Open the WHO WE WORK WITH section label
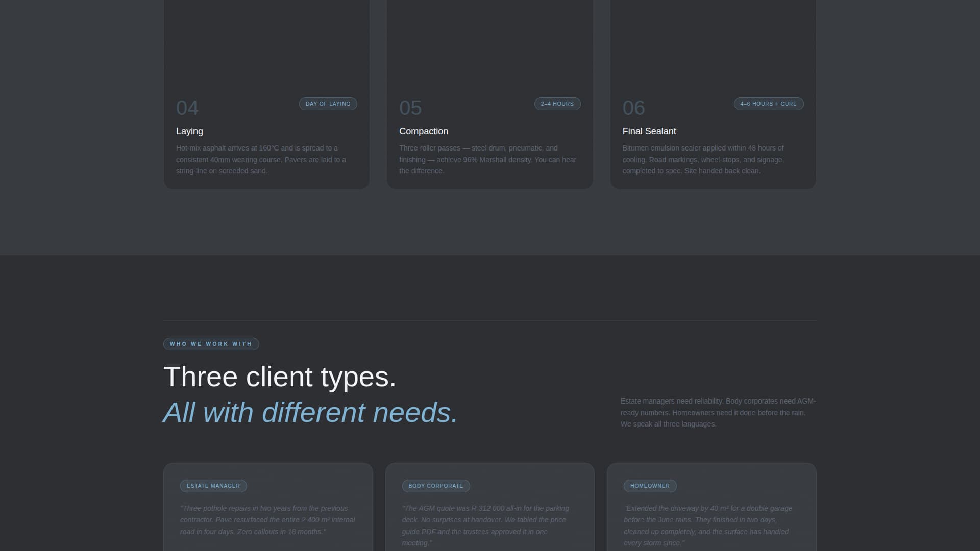Screen dimensions: 980x551 click(211, 344)
